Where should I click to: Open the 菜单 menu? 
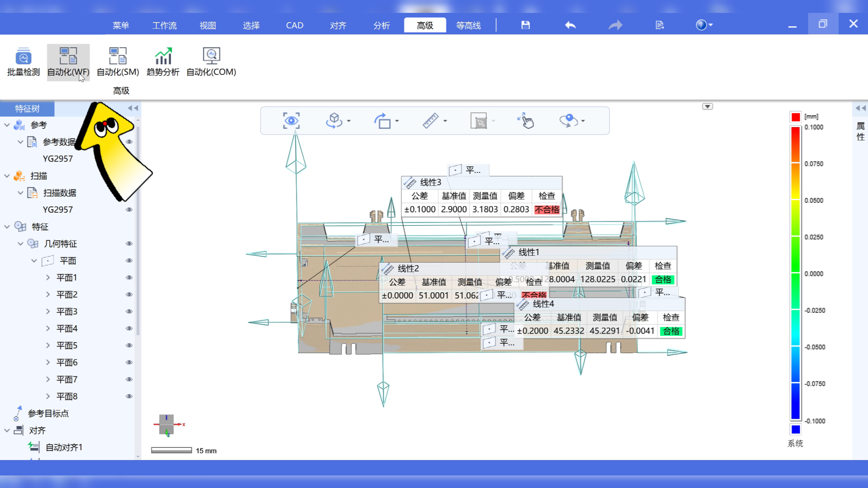pyautogui.click(x=121, y=25)
